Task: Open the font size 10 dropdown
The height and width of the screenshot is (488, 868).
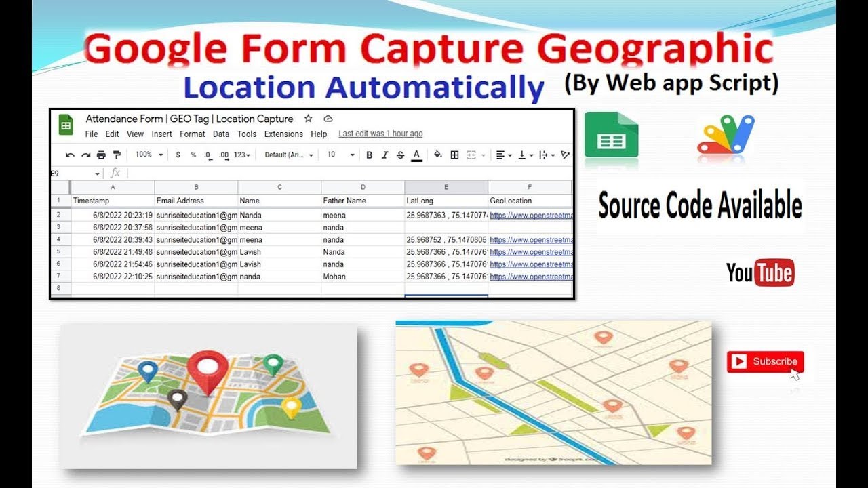Action: (341, 155)
